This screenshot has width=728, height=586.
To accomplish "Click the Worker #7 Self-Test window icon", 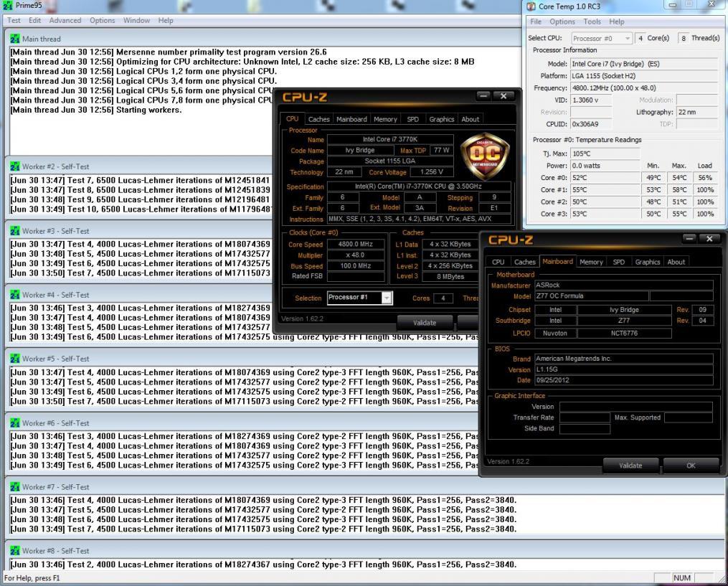I will click(x=14, y=487).
